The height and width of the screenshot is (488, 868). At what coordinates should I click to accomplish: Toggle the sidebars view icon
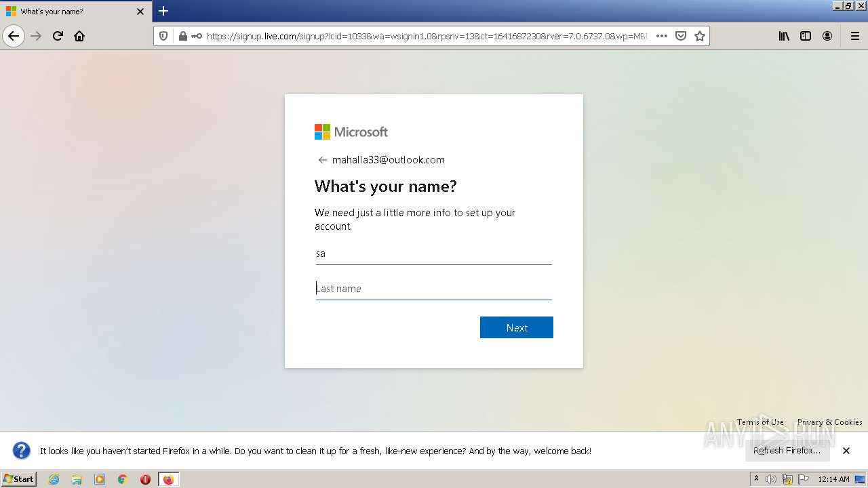pos(806,36)
